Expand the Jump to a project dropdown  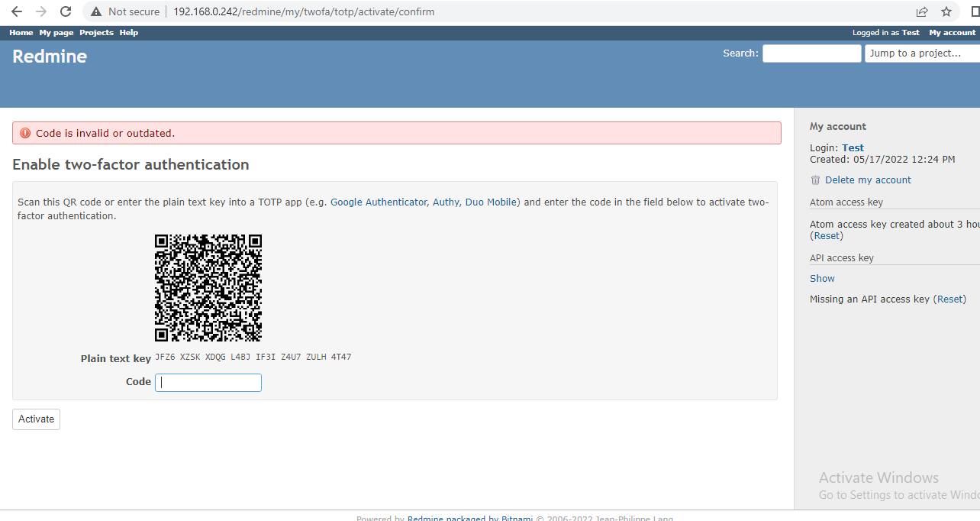click(922, 53)
